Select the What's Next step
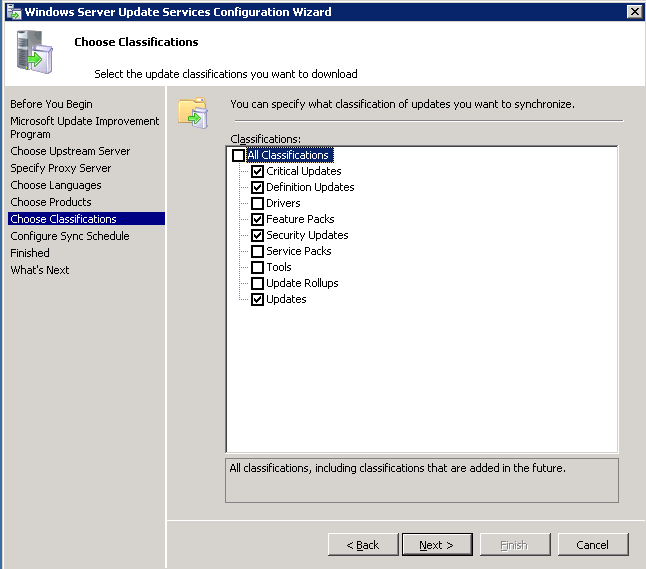The height and width of the screenshot is (569, 646). (40, 270)
